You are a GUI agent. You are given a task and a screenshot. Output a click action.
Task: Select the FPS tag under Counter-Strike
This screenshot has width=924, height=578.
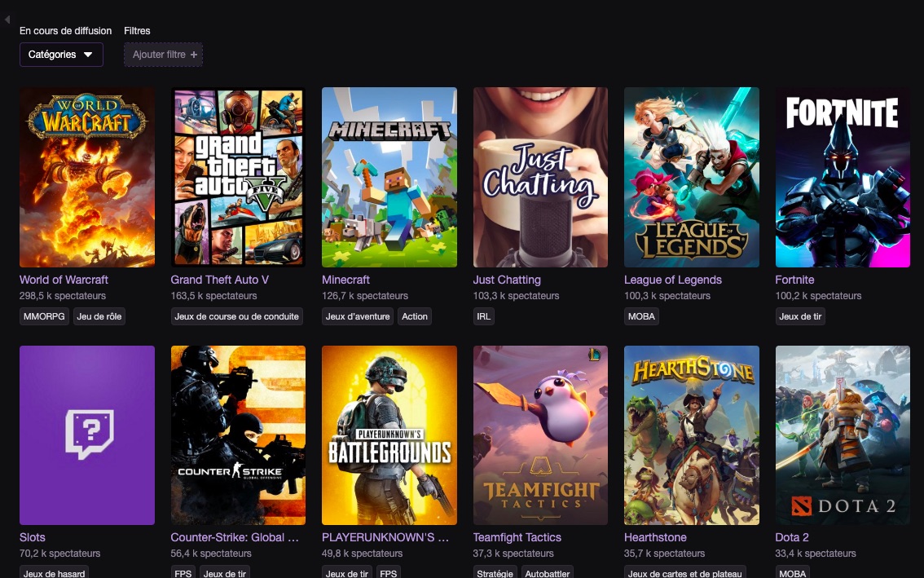[183, 572]
